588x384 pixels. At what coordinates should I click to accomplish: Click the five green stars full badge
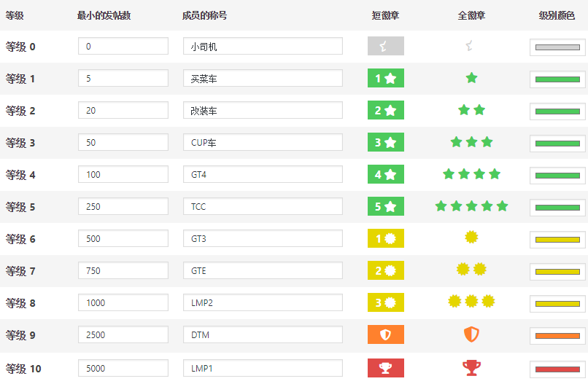(x=471, y=206)
